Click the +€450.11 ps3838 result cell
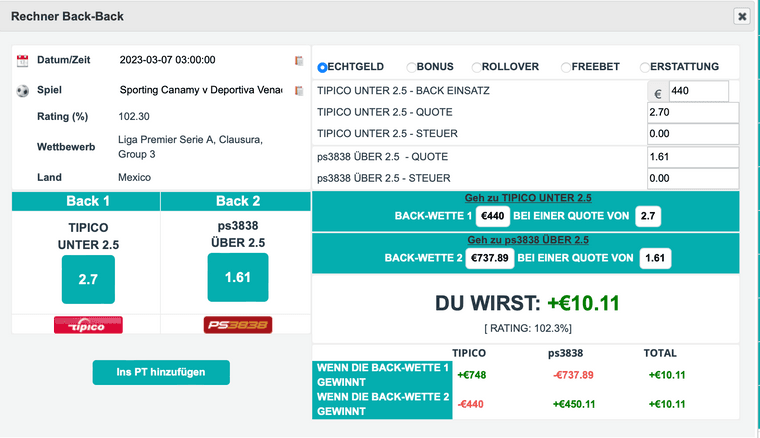Image resolution: width=760 pixels, height=438 pixels. [574, 404]
